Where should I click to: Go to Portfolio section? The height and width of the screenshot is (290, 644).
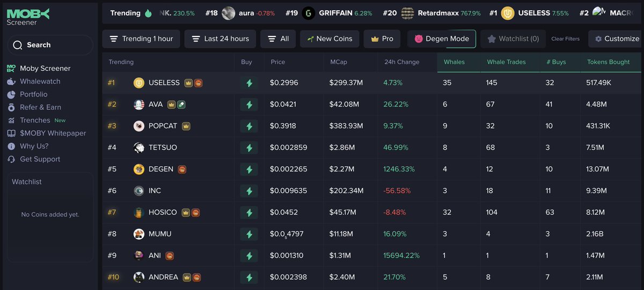click(33, 94)
